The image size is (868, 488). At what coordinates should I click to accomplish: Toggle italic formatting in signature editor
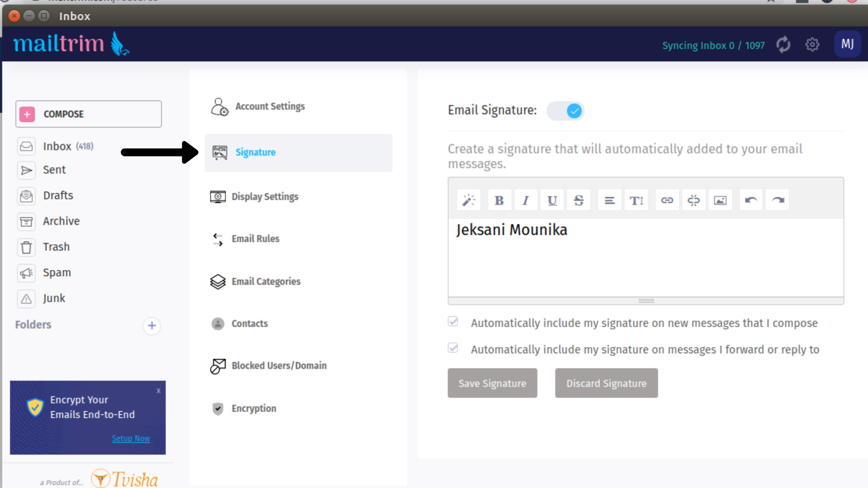pos(525,200)
